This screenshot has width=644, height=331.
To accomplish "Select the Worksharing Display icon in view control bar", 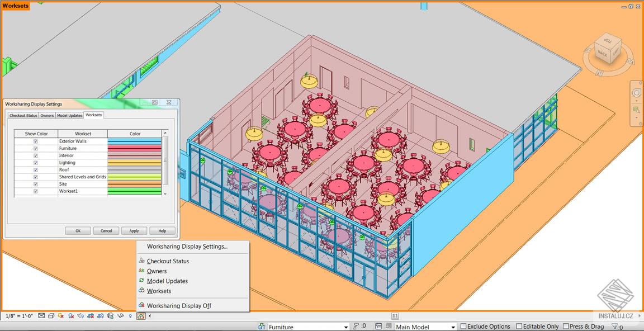I will coord(140,316).
